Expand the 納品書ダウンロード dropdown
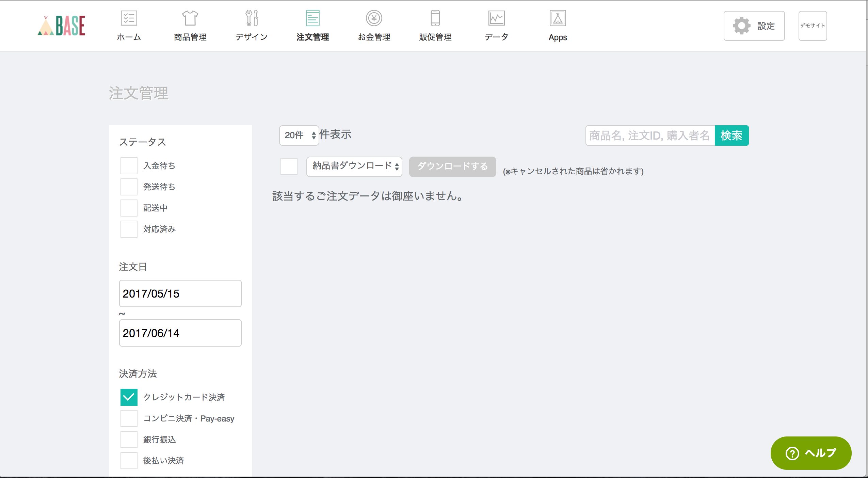 click(354, 166)
